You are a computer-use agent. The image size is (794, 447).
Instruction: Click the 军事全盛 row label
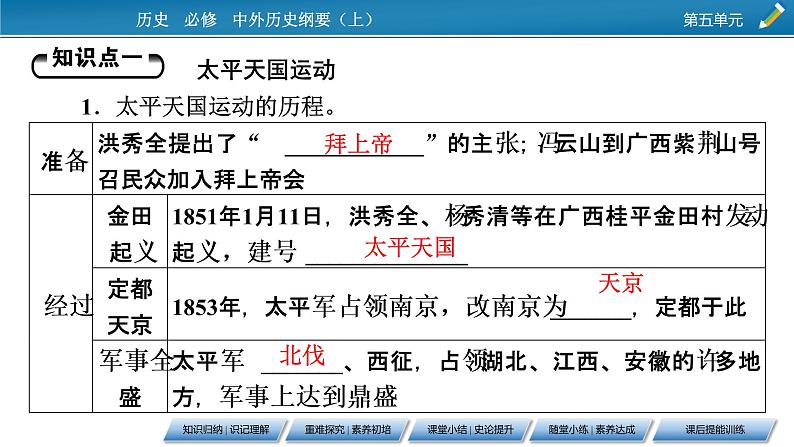(x=130, y=377)
